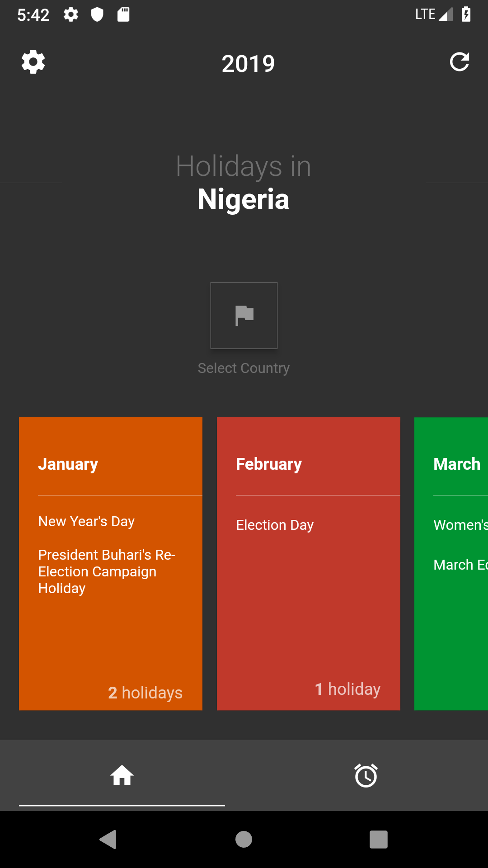Tap the Android home circle button
This screenshot has height=868, width=488.
pos(244,840)
